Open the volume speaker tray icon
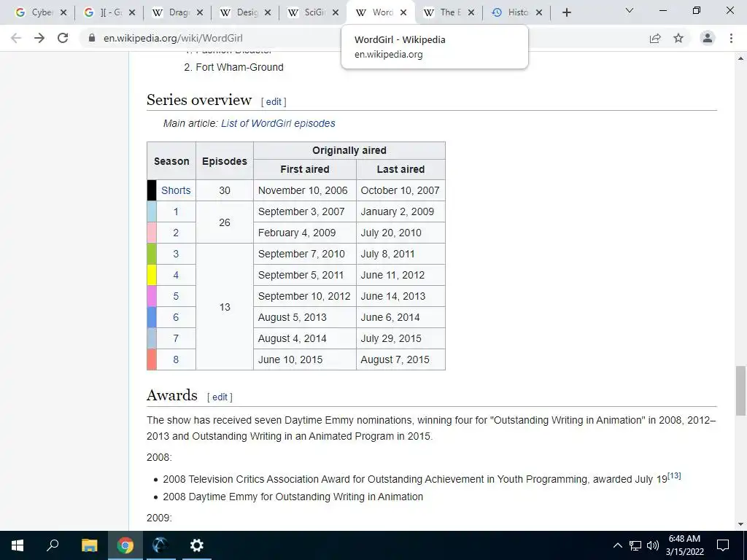747x560 pixels. [653, 545]
